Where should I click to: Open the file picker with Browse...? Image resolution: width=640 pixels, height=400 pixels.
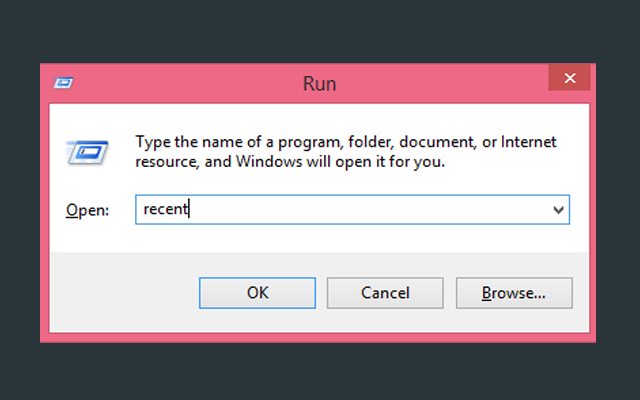tap(514, 293)
